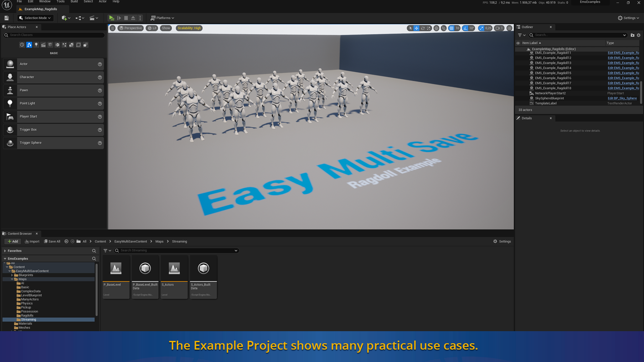Open the Selection Mode dropdown
644x362 pixels.
pyautogui.click(x=35, y=18)
